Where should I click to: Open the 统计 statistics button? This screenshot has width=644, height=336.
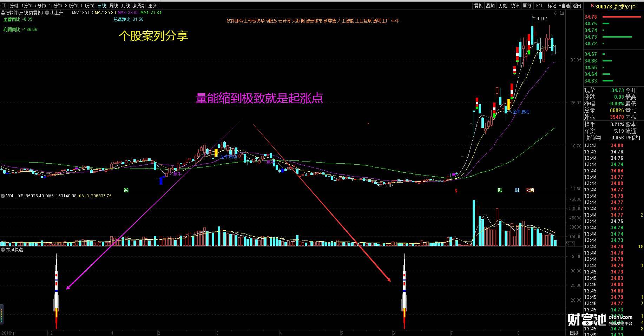click(x=515, y=6)
